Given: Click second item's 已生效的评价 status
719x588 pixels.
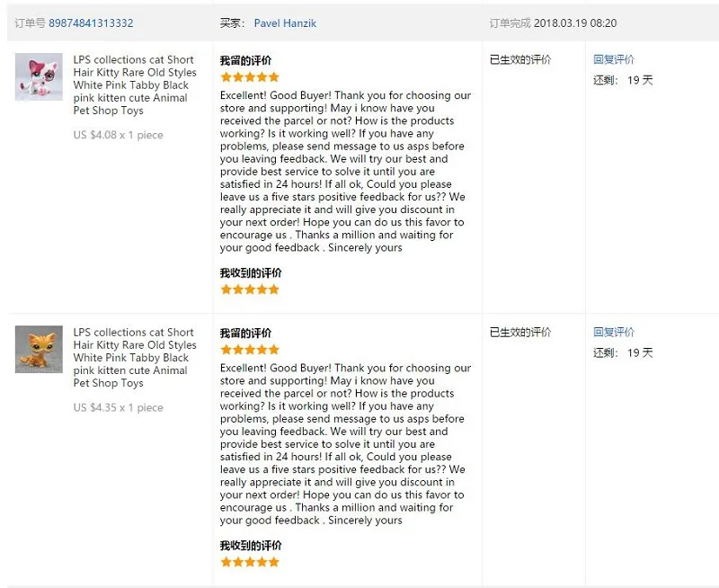Looking at the screenshot, I should (x=520, y=332).
